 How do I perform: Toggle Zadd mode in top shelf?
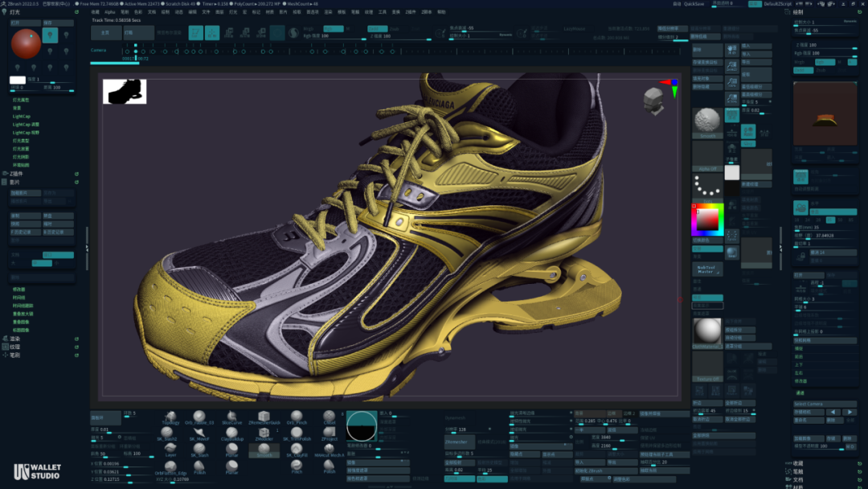[x=377, y=29]
